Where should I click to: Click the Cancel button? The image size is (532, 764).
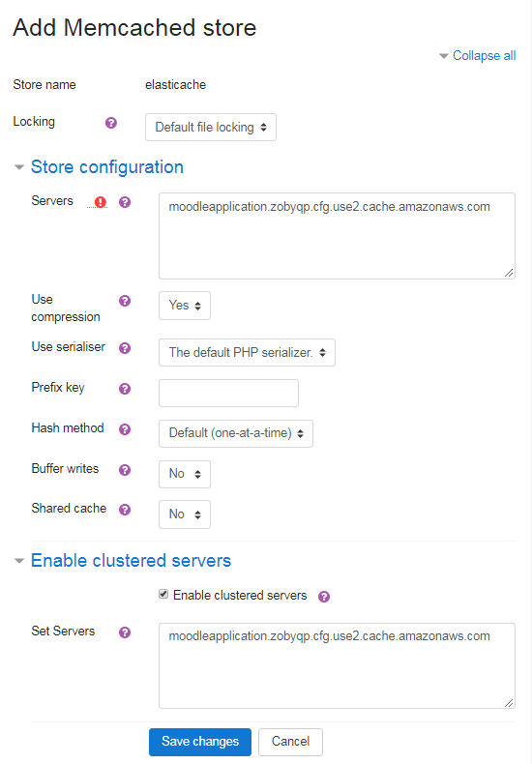290,742
